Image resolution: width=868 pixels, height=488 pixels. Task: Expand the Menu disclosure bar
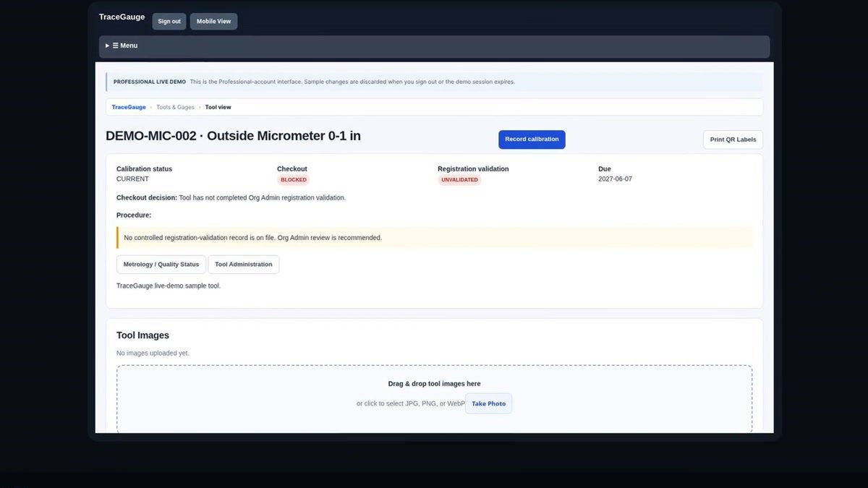pyautogui.click(x=434, y=46)
